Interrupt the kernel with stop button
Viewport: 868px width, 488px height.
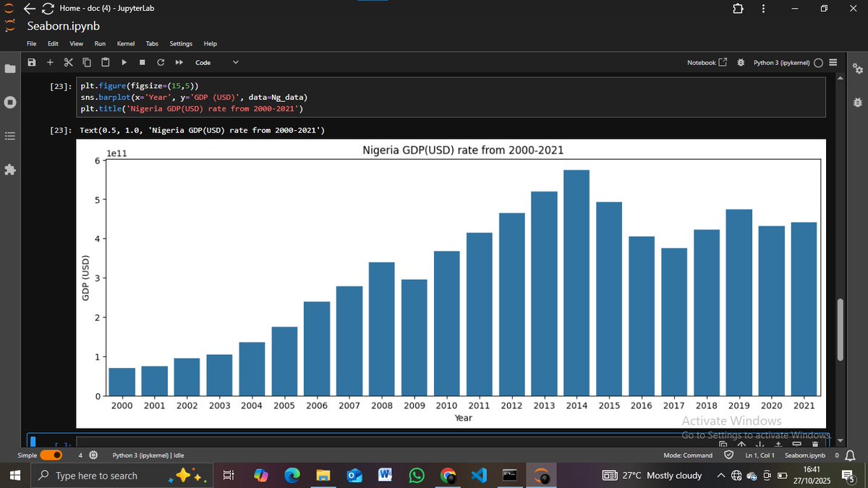click(x=141, y=62)
